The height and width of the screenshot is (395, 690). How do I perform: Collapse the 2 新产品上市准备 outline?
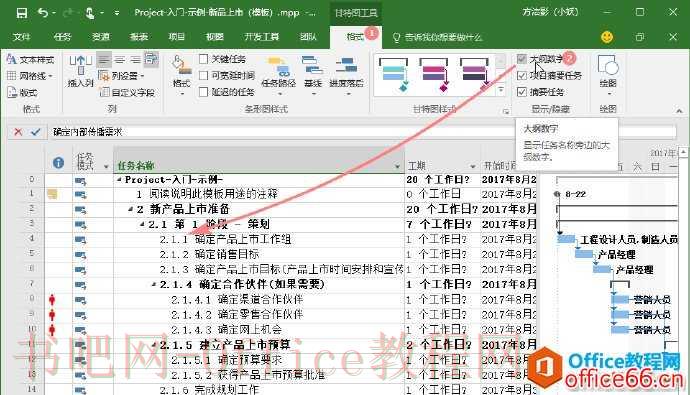point(131,209)
